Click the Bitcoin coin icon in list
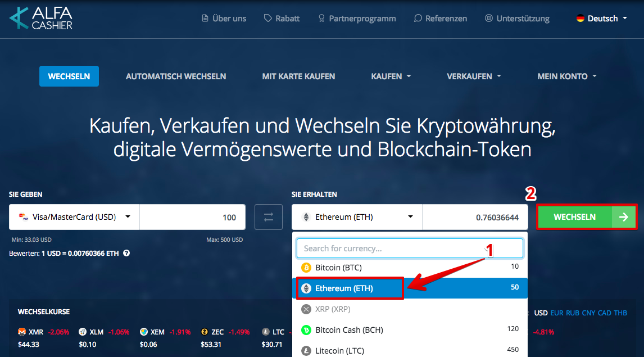Image resolution: width=644 pixels, height=357 pixels. pyautogui.click(x=306, y=268)
